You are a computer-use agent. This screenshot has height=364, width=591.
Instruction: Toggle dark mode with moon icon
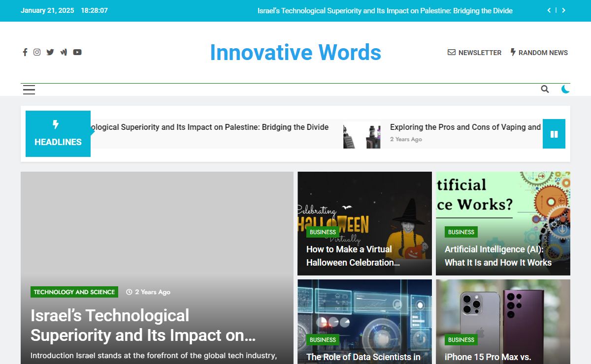pyautogui.click(x=565, y=89)
